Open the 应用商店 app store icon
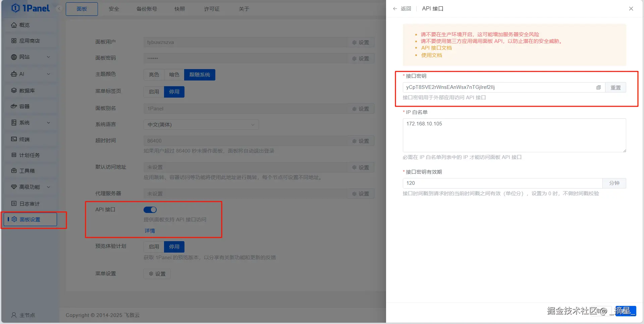644x324 pixels. pyautogui.click(x=14, y=41)
